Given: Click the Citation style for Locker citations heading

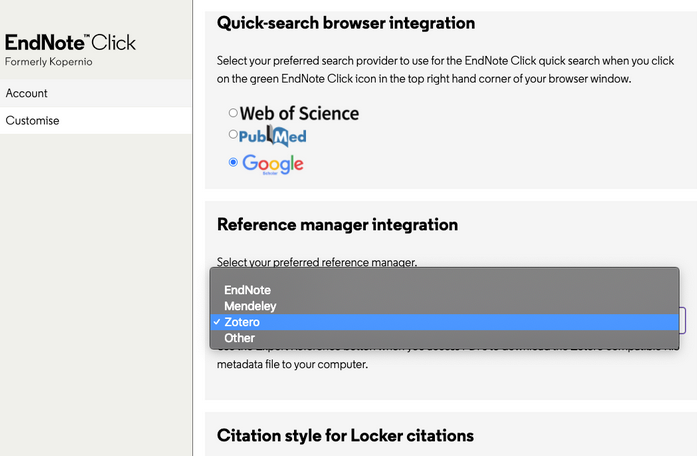Looking at the screenshot, I should coord(345,435).
